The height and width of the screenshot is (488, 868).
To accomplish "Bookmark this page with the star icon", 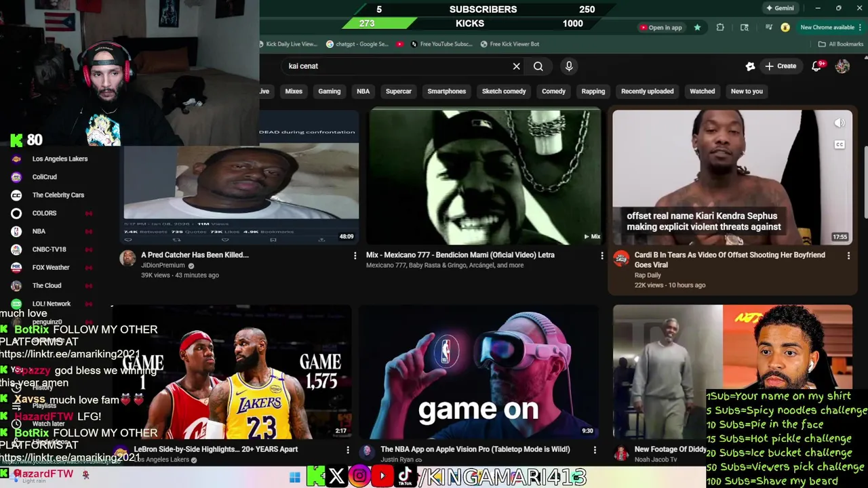I will [697, 27].
